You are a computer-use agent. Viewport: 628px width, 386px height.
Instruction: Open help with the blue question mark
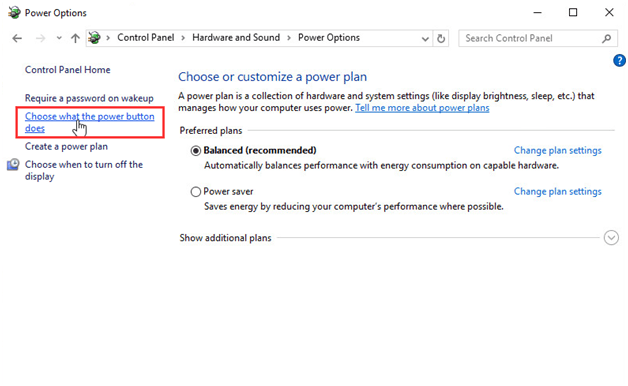click(x=619, y=61)
